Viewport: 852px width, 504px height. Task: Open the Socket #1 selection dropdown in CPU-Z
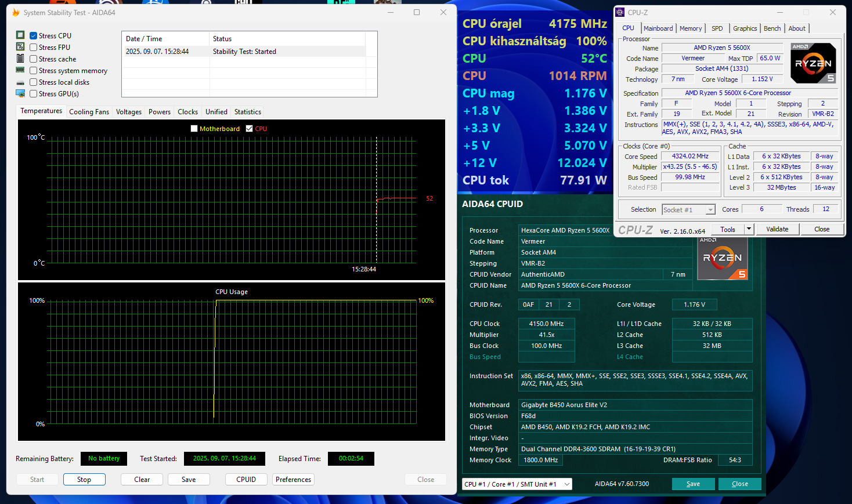[688, 210]
